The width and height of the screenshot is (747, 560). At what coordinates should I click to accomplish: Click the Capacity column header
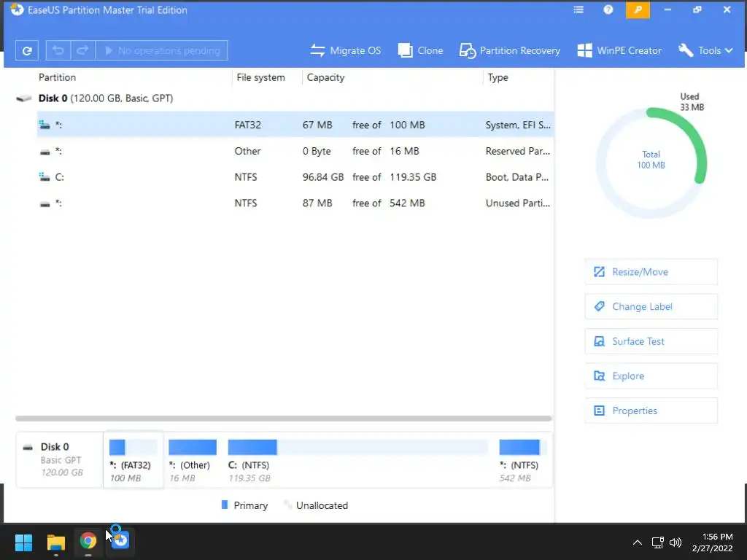[x=325, y=77]
